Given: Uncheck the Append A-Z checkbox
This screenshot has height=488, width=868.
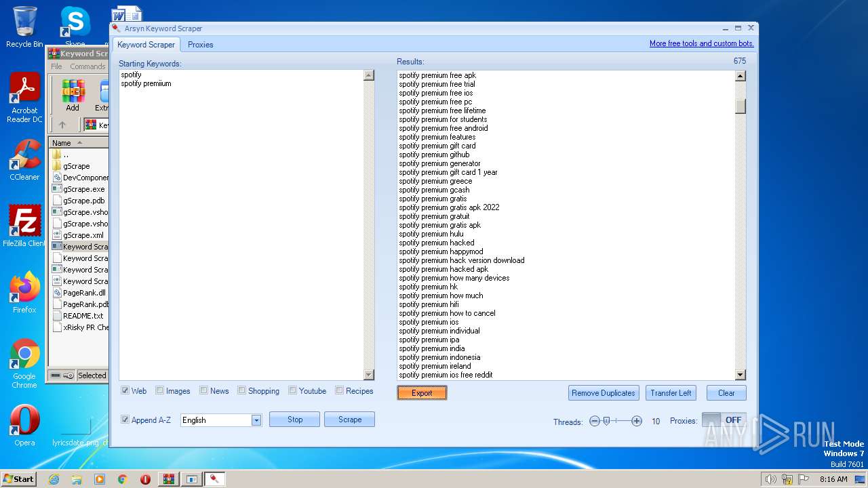Looking at the screenshot, I should tap(125, 420).
